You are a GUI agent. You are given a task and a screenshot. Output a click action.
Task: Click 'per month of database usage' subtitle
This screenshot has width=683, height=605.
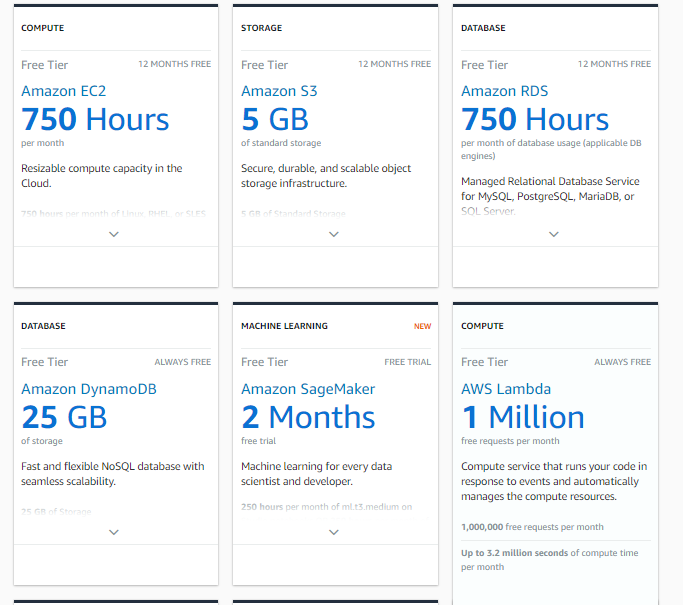coord(551,149)
